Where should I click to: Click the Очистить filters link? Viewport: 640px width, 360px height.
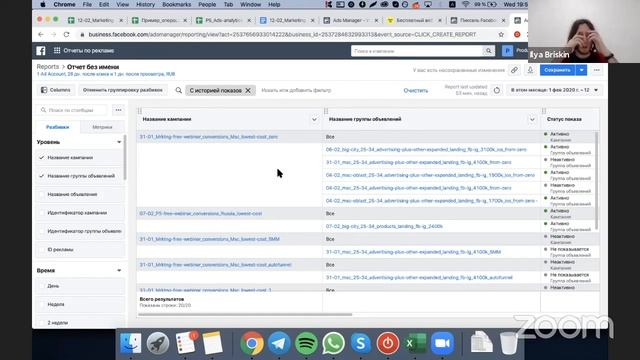[416, 91]
